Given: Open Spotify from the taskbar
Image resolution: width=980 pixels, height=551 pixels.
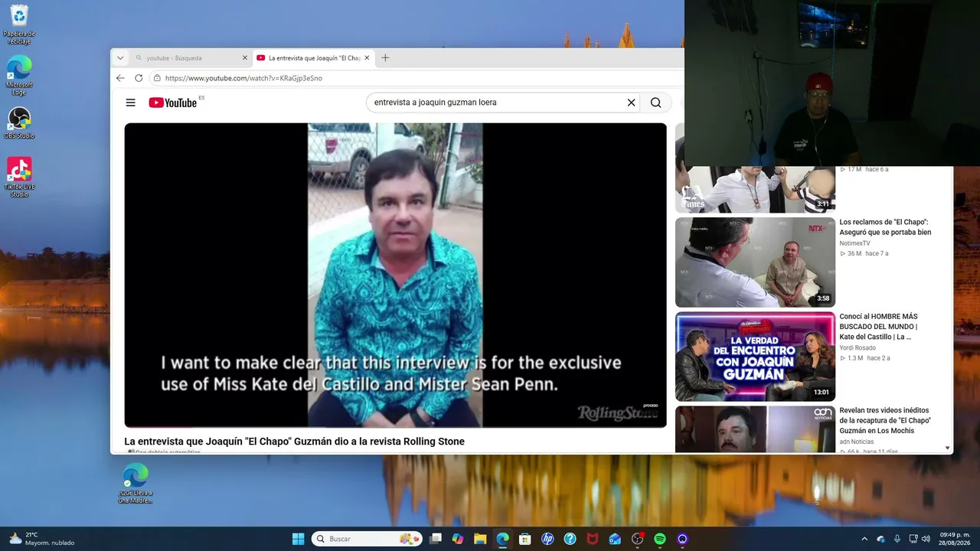Looking at the screenshot, I should (660, 539).
